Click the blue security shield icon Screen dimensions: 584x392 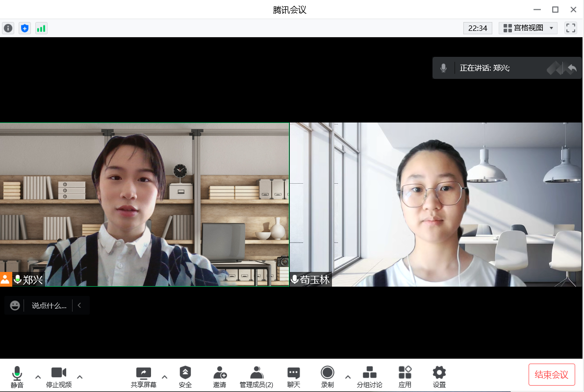(x=25, y=28)
